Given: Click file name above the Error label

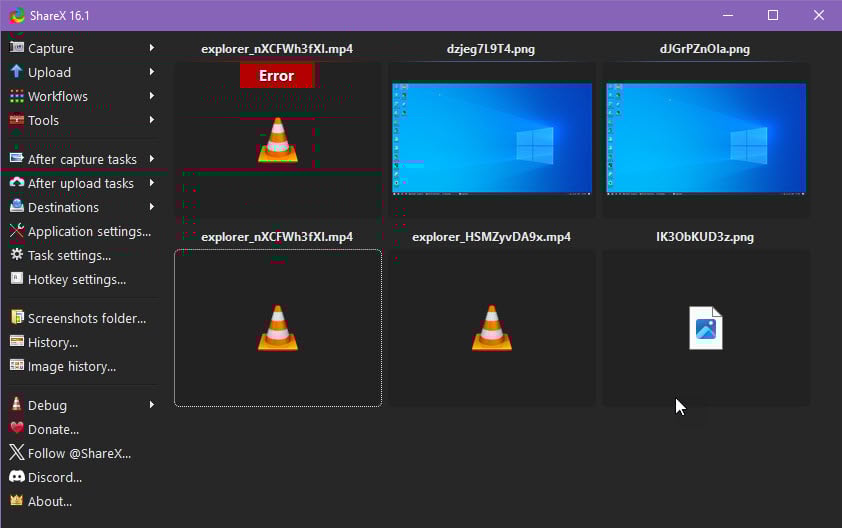Looking at the screenshot, I should [277, 49].
